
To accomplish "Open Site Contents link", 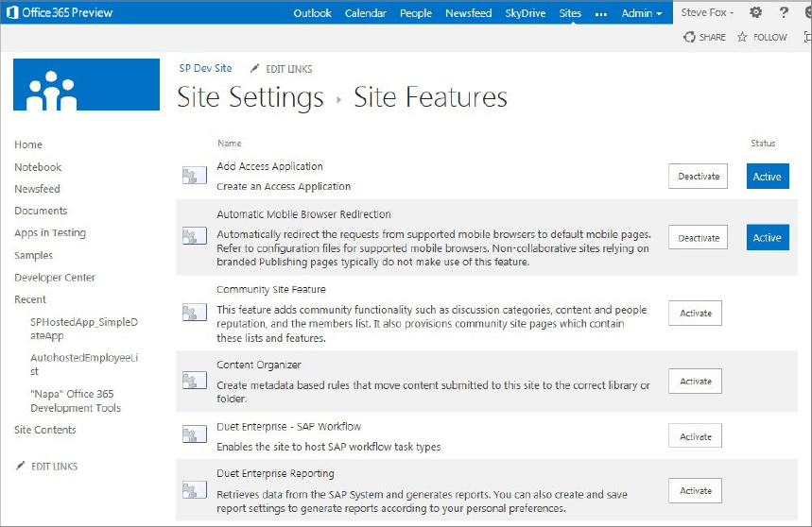I will [x=45, y=430].
